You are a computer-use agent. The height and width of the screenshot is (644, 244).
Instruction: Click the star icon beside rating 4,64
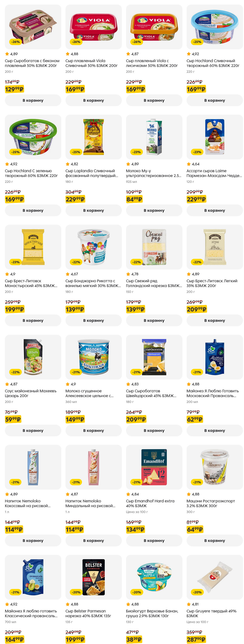point(189,164)
